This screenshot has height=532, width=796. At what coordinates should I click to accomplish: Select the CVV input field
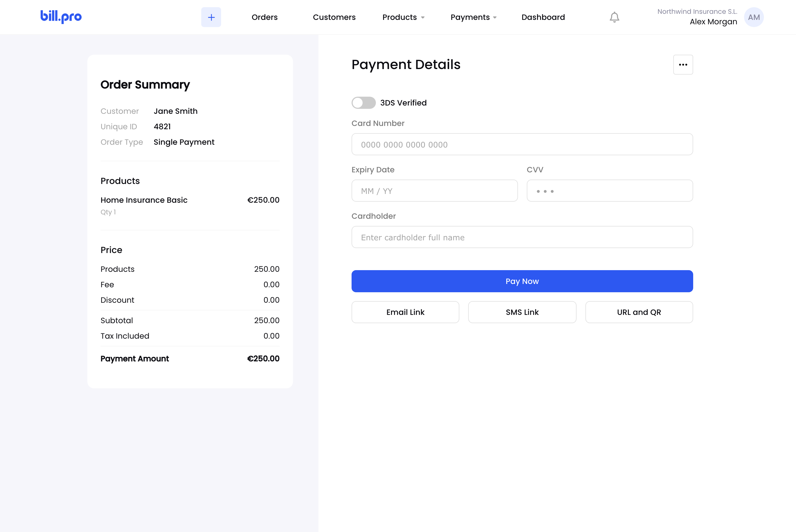610,191
